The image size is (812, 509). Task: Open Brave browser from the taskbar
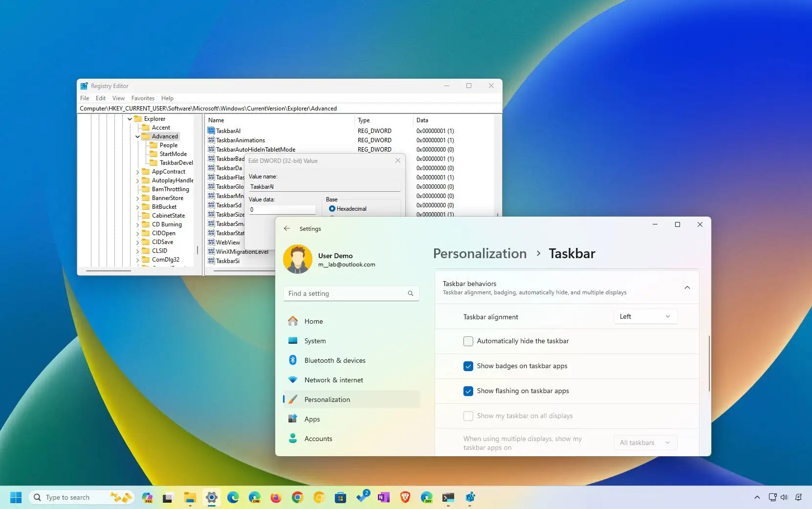coord(405,497)
